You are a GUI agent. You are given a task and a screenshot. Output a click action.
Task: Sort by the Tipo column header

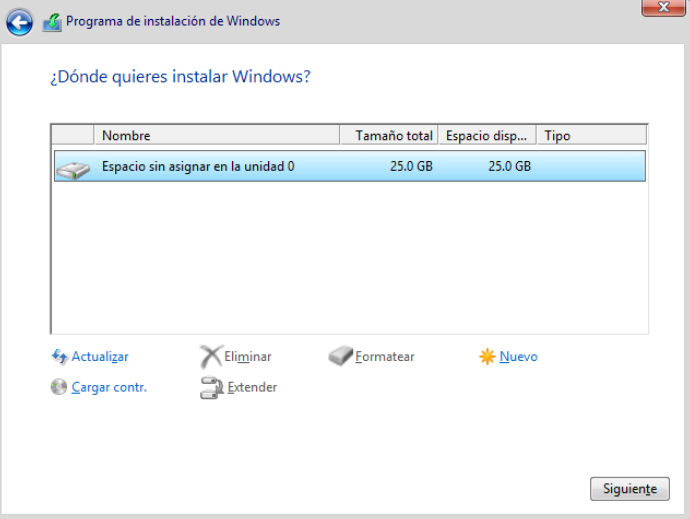[592, 135]
